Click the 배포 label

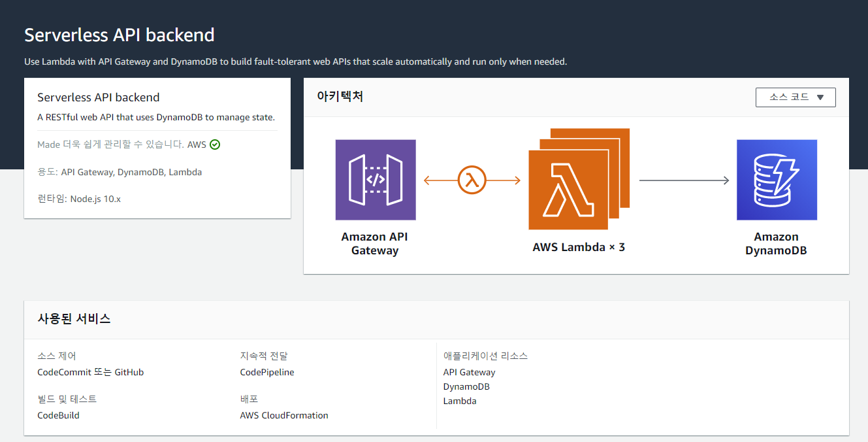249,399
